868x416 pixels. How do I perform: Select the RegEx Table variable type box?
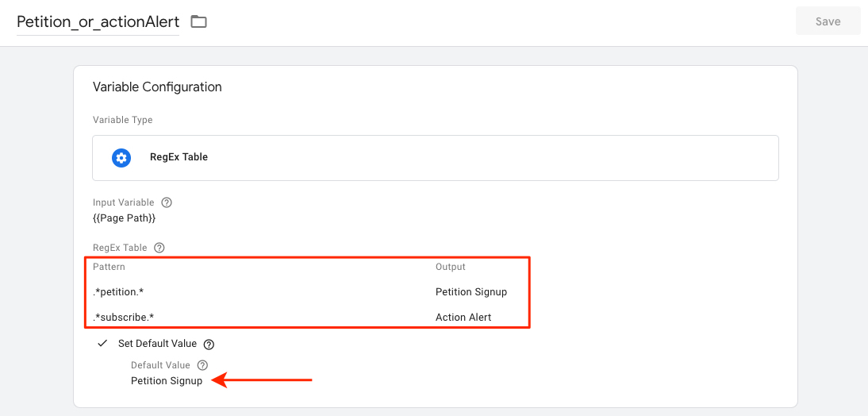pyautogui.click(x=436, y=158)
